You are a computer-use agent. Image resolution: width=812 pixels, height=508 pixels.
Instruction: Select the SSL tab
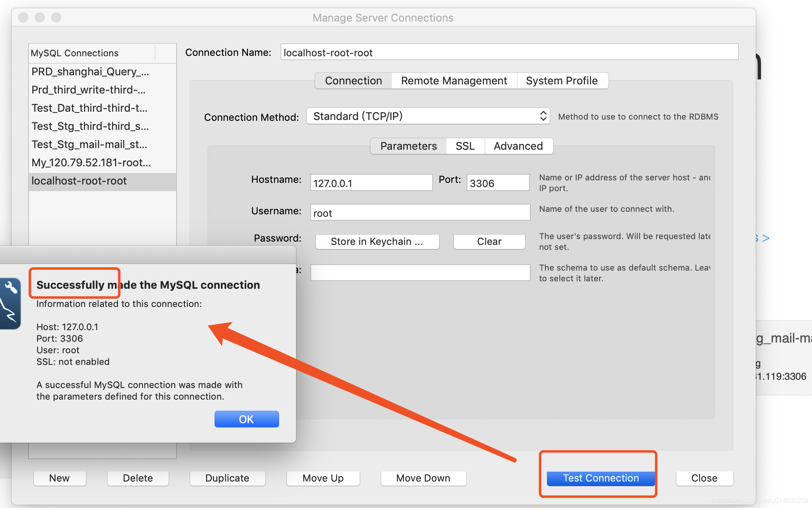465,146
